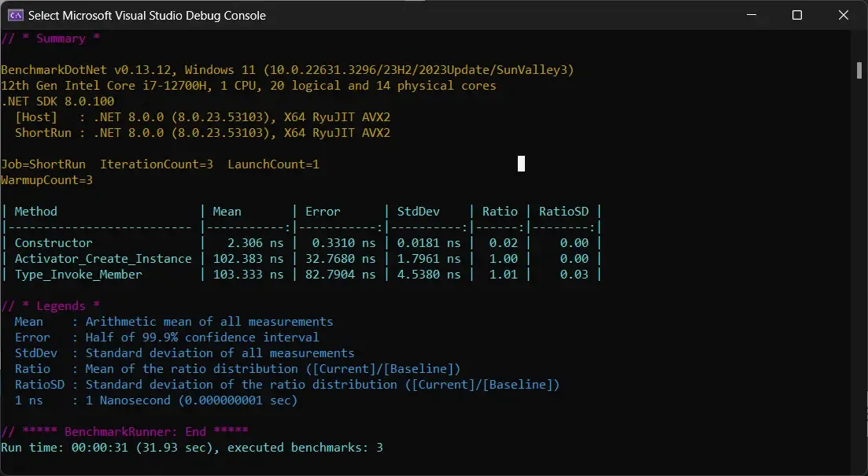
Task: Click the white selection cursor block
Action: pyautogui.click(x=521, y=164)
